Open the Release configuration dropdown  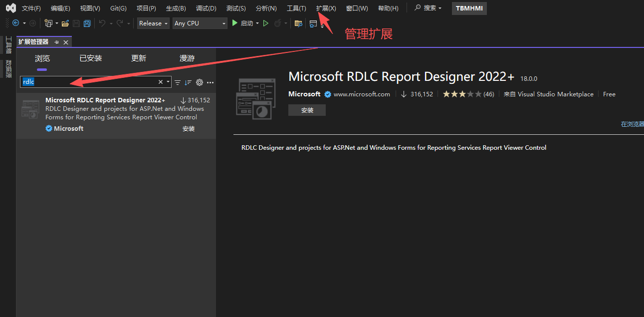click(154, 23)
